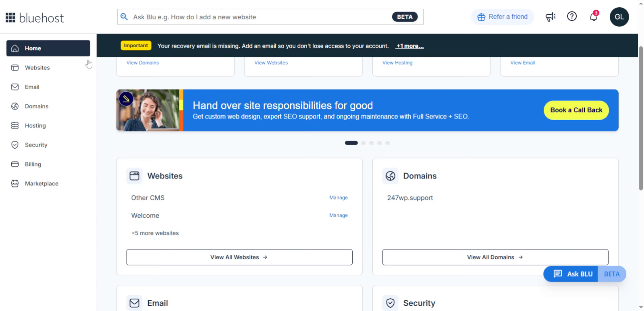Click the gift icon for Refer a friend
Viewport: 644px width, 311px height.
(481, 17)
